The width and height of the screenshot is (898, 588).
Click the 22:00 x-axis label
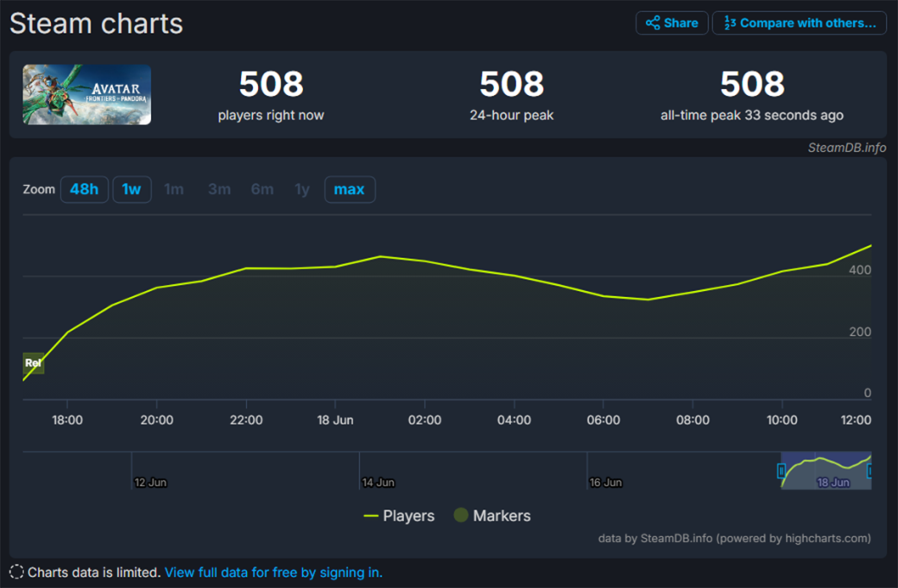(246, 420)
